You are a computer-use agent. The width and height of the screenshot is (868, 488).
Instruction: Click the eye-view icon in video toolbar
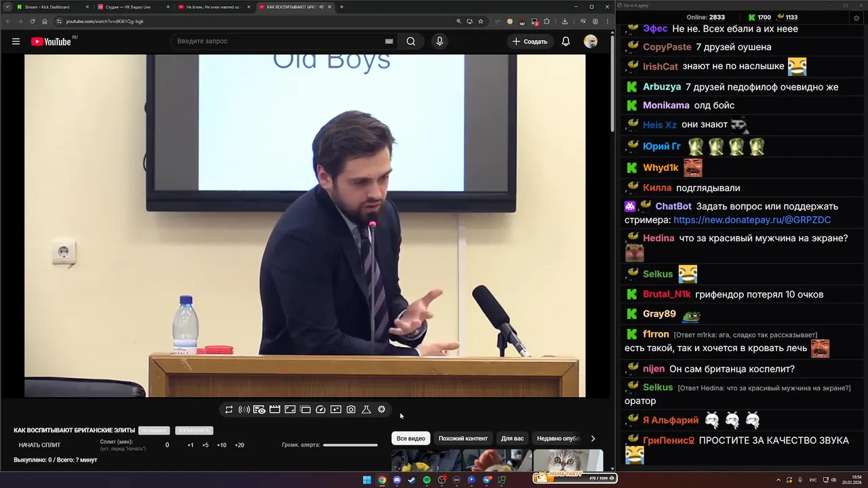click(x=259, y=409)
